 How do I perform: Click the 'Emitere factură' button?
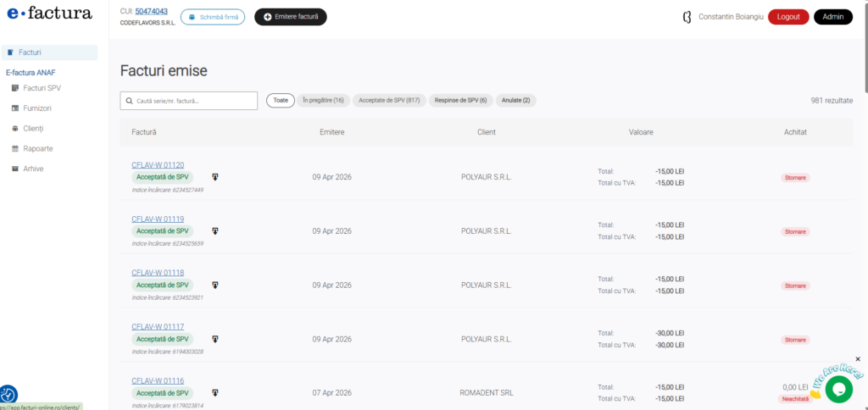coord(290,17)
